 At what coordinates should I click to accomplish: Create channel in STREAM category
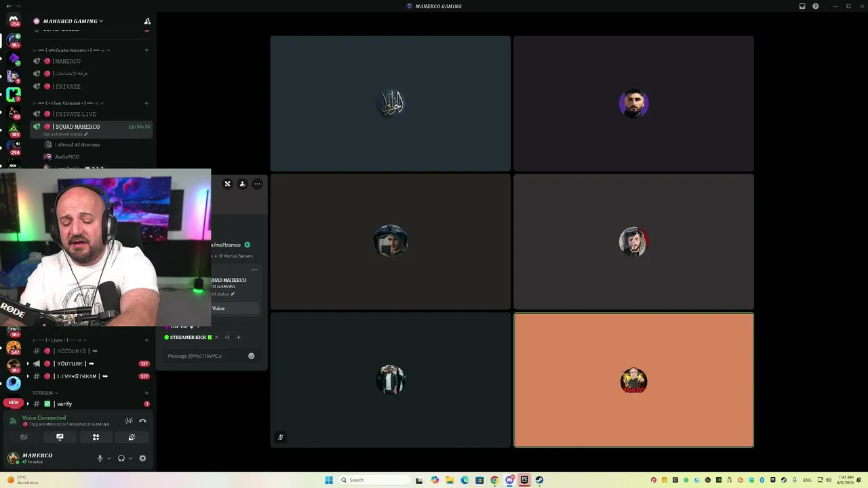pyautogui.click(x=146, y=393)
